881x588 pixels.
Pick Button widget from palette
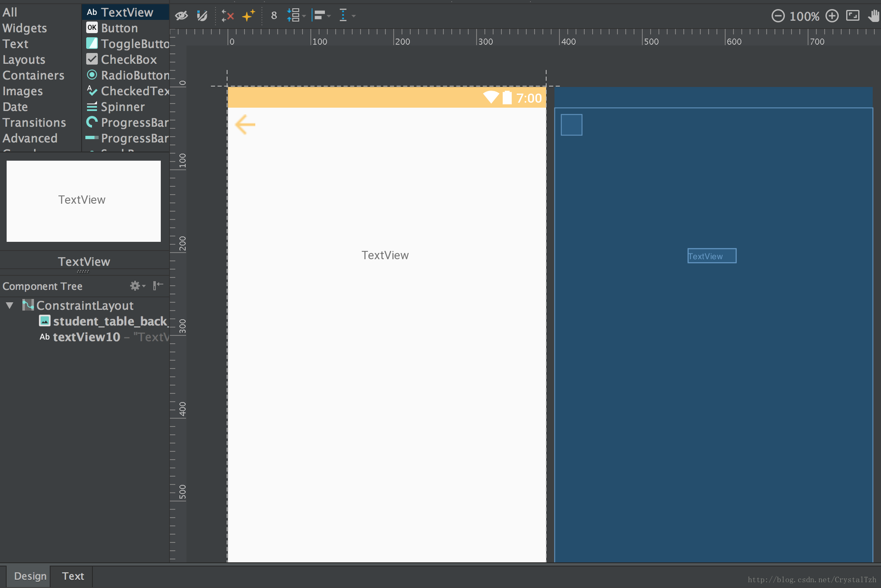coord(126,28)
